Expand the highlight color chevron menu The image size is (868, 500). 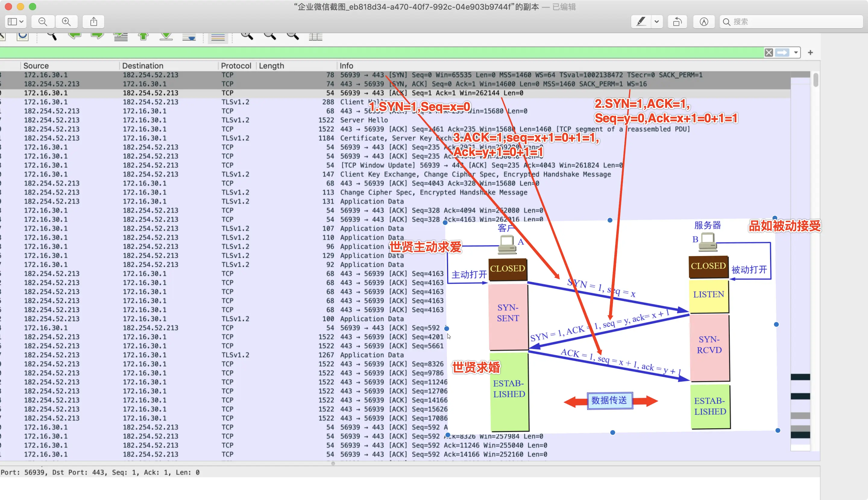pos(657,22)
